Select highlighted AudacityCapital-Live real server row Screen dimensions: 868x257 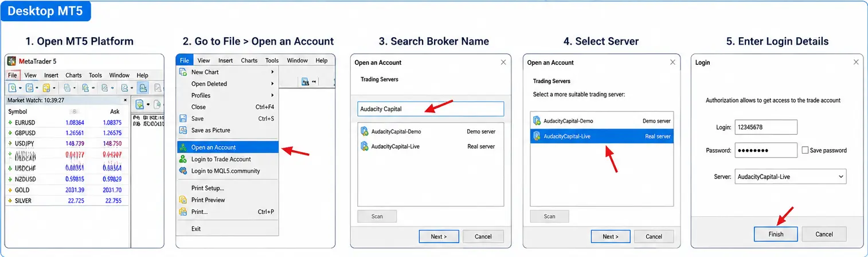pos(602,136)
